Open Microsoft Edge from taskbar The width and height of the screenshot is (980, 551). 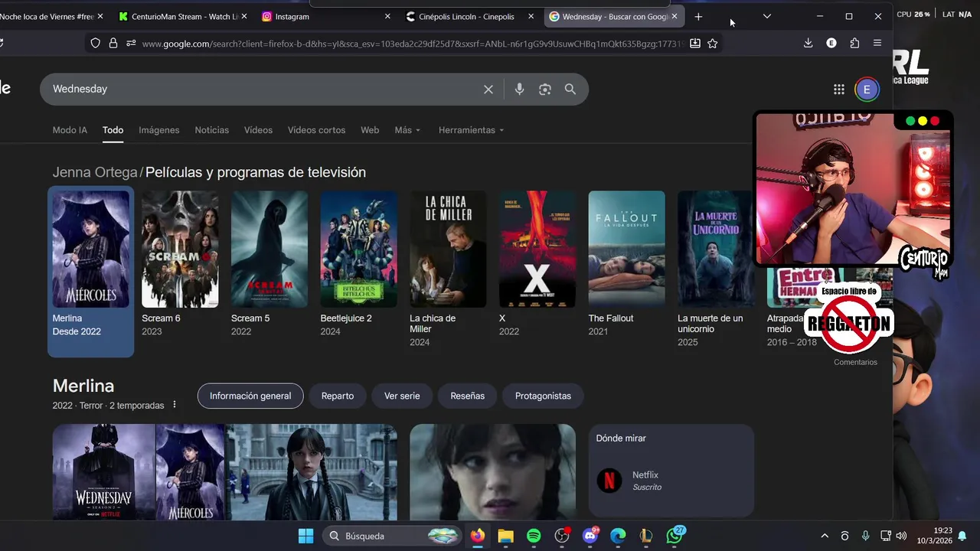[618, 536]
